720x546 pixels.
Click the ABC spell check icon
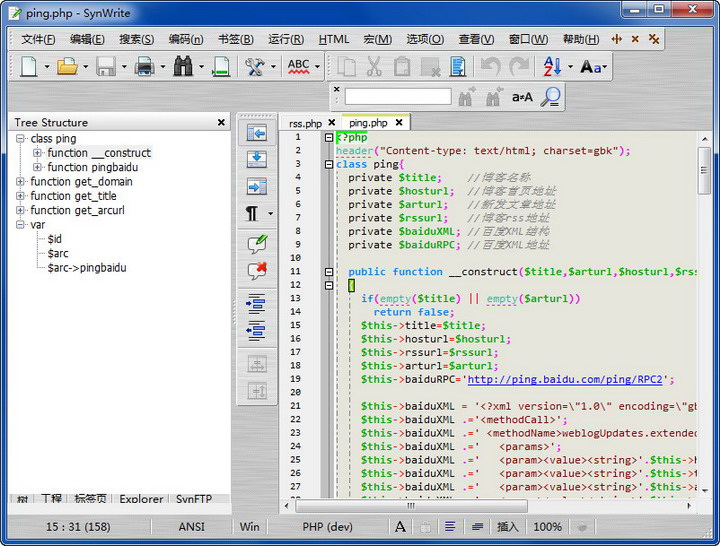tap(298, 67)
